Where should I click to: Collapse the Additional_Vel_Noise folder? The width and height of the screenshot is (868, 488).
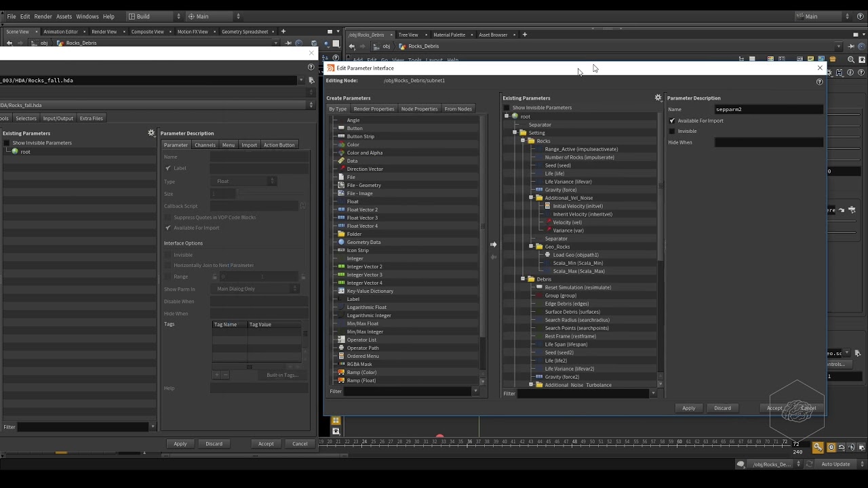tap(531, 198)
